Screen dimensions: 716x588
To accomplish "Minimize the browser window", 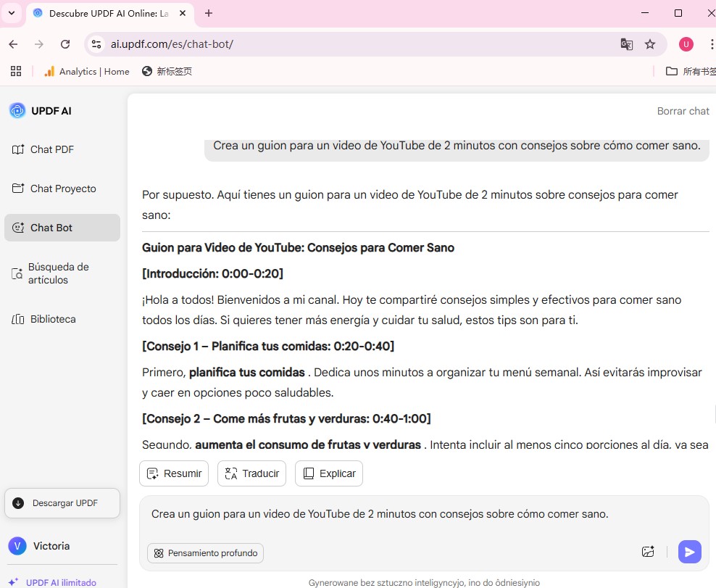I will click(x=645, y=13).
